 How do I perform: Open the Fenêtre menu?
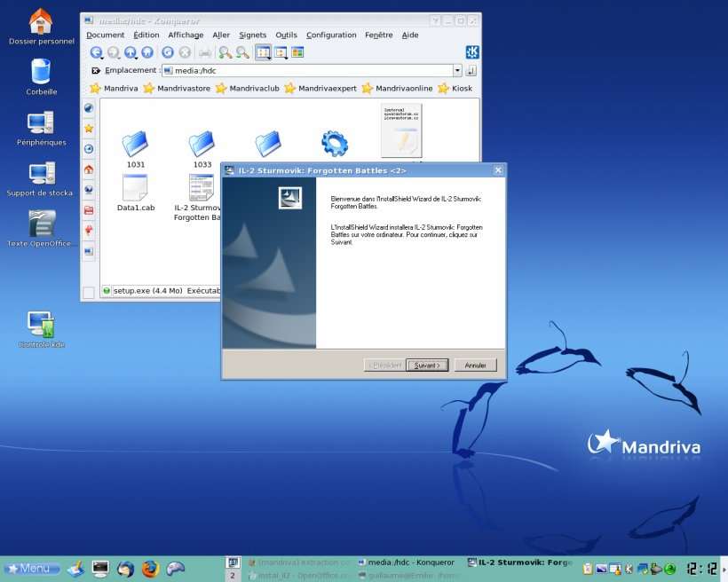(x=379, y=35)
